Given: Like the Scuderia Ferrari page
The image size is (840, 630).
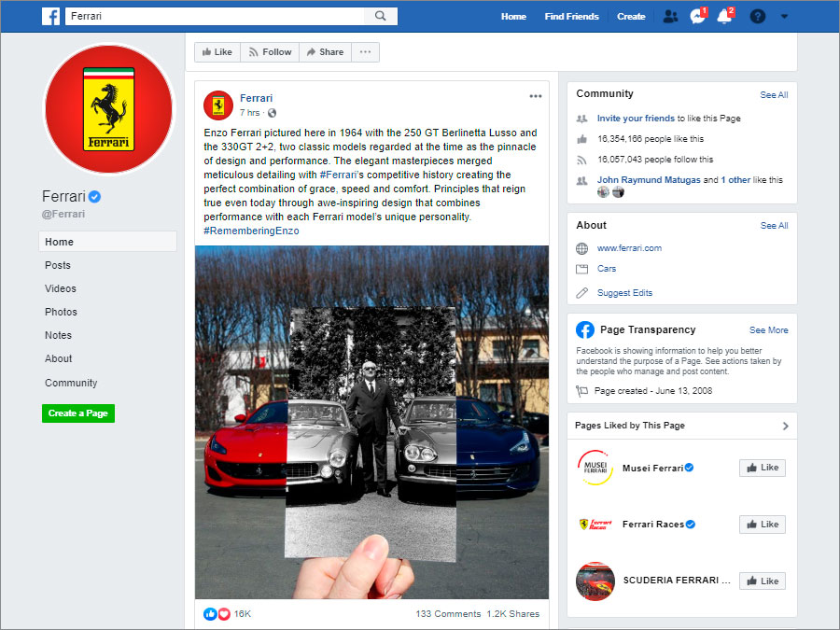Looking at the screenshot, I should click(763, 581).
